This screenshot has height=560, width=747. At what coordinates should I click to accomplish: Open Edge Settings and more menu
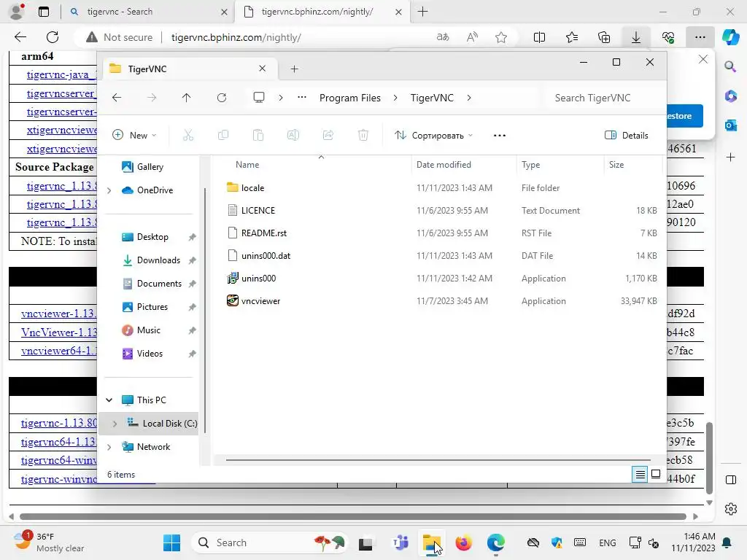[x=700, y=37]
